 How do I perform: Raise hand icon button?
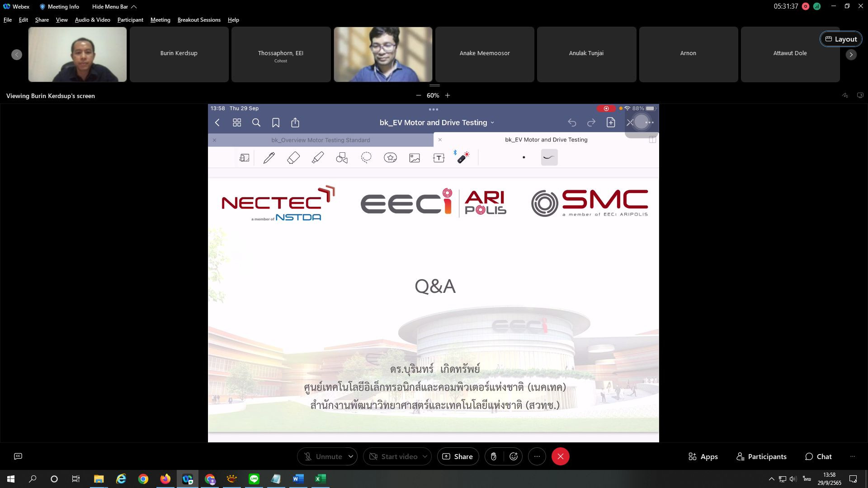point(494,456)
